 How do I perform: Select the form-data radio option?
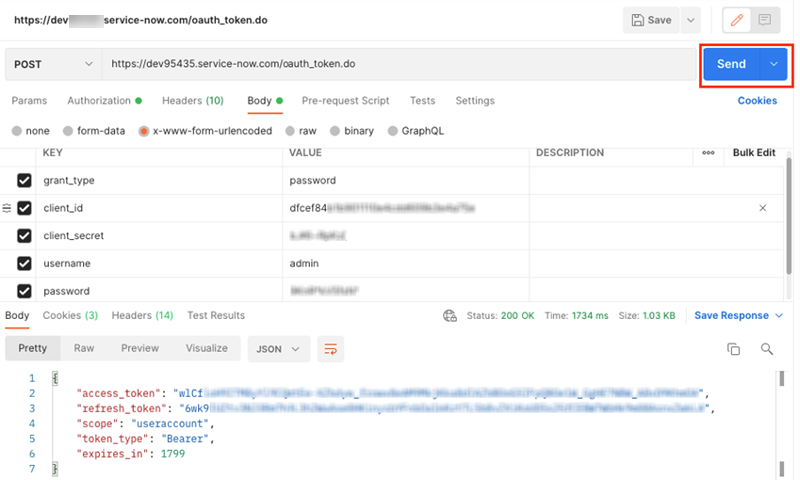68,131
